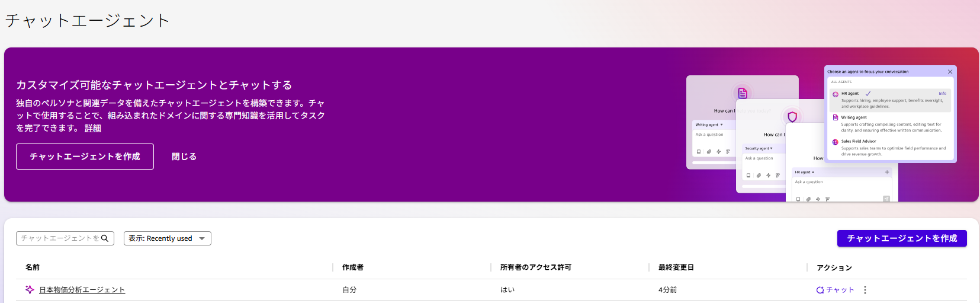Image resolution: width=980 pixels, height=303 pixels.
Task: Click the 名前 column header
Action: click(33, 267)
